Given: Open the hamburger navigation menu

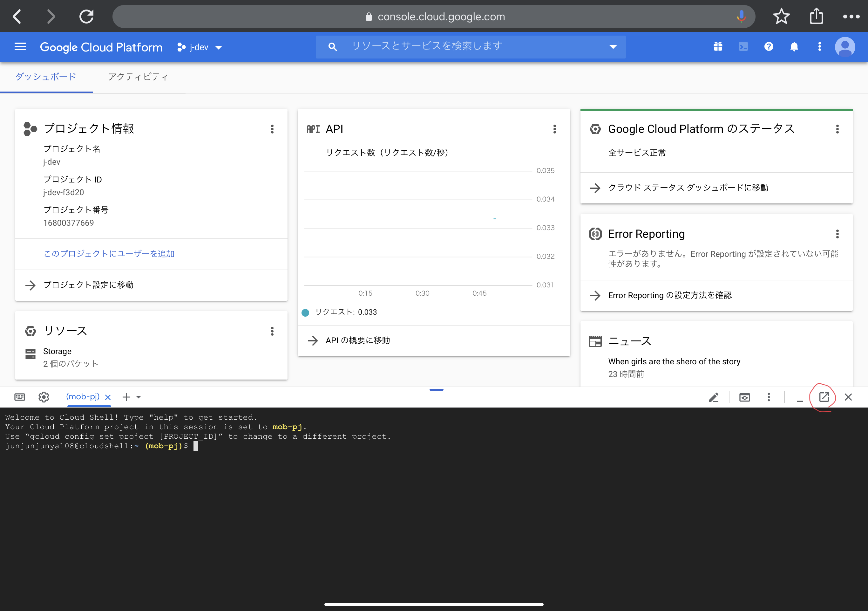Looking at the screenshot, I should click(20, 47).
